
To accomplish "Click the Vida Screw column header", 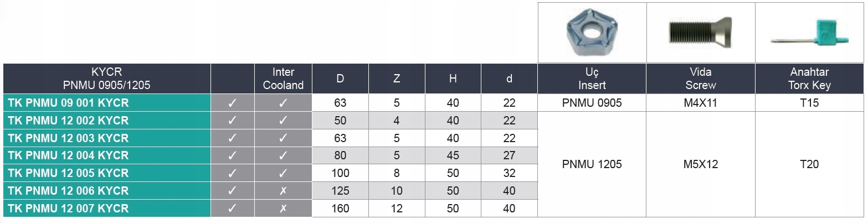I will click(701, 79).
